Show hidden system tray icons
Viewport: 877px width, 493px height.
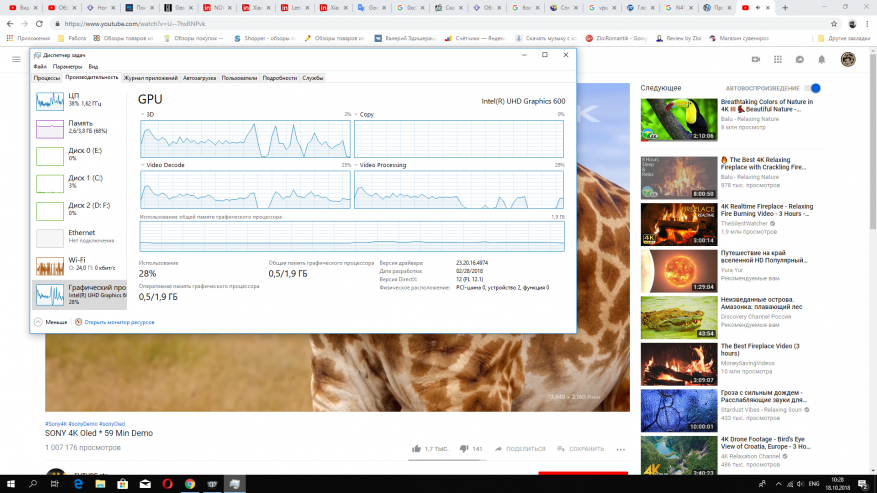778,484
